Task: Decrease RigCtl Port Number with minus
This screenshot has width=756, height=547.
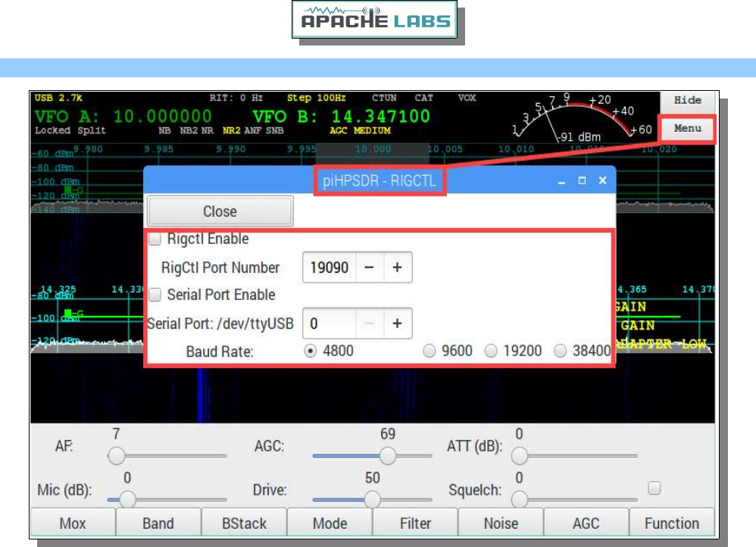Action: pos(370,267)
